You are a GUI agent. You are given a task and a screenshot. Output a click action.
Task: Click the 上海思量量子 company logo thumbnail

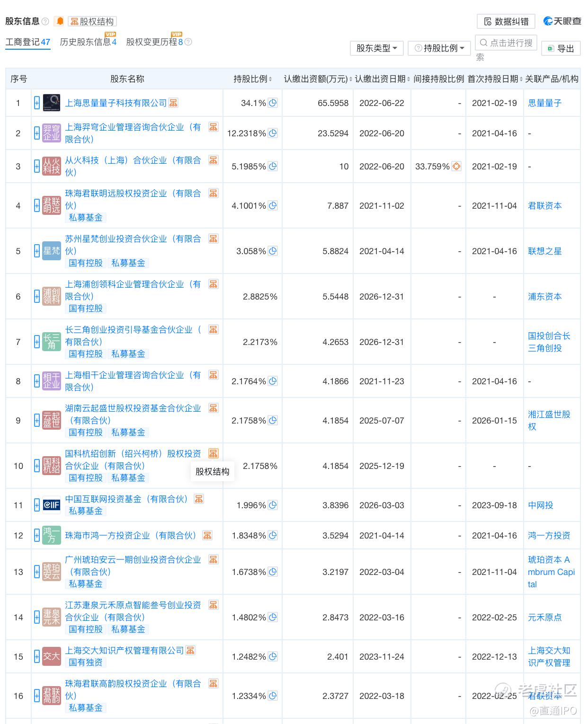point(52,103)
